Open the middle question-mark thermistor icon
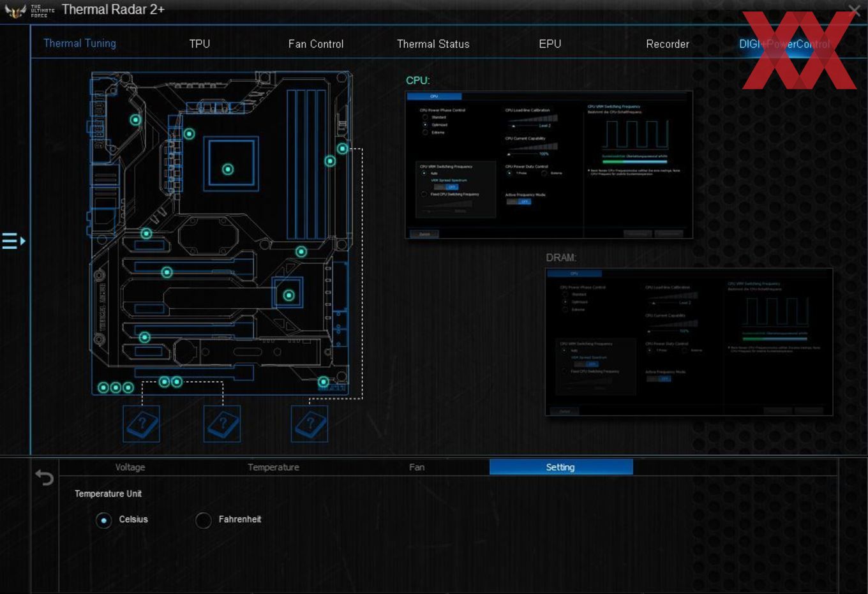The height and width of the screenshot is (594, 868). coord(222,424)
